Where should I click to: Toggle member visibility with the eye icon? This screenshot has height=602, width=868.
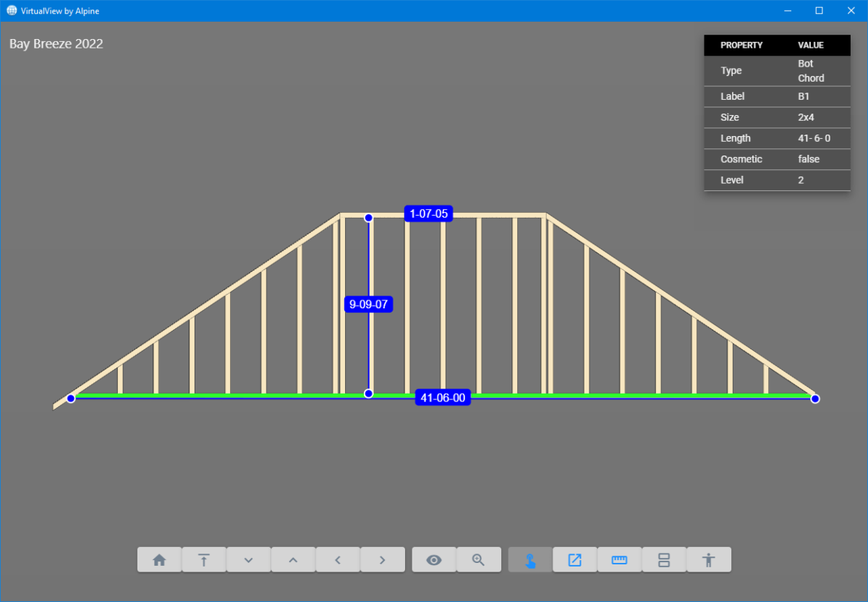point(434,559)
